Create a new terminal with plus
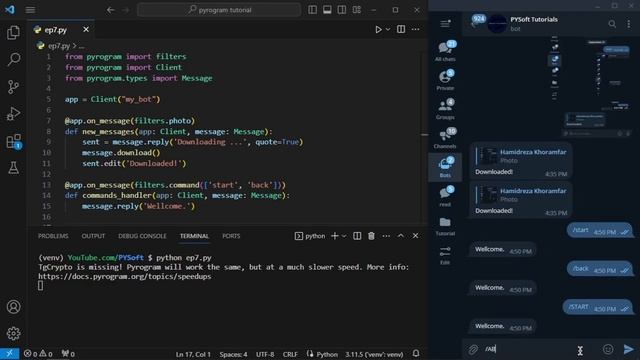The image size is (640, 360). [335, 236]
